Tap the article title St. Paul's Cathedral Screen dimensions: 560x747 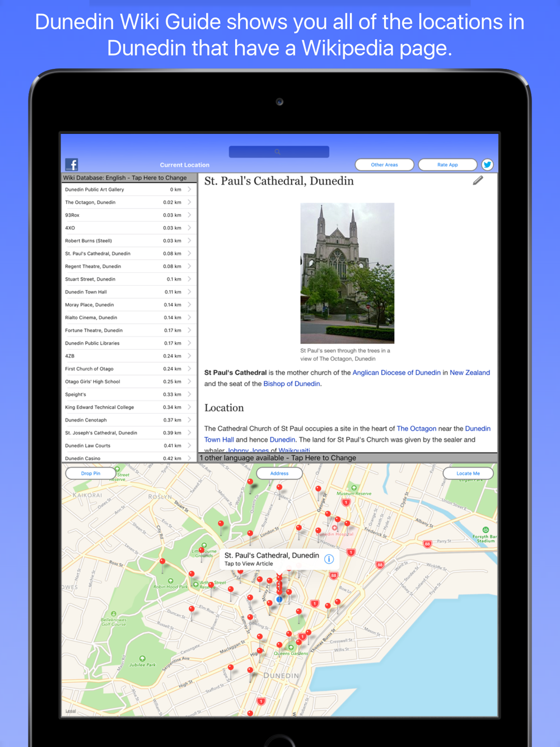pos(279,181)
